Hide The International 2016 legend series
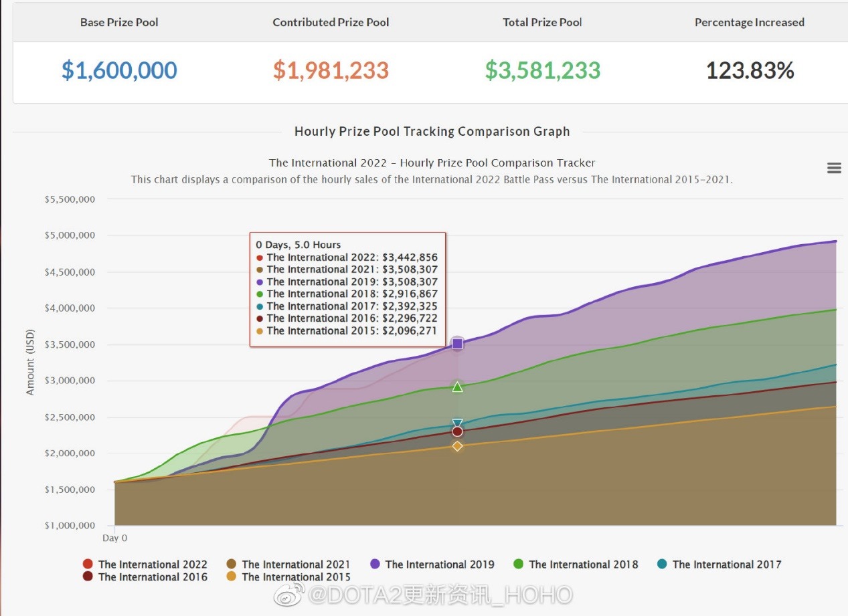Screen dimensions: 848x616 tap(145, 577)
